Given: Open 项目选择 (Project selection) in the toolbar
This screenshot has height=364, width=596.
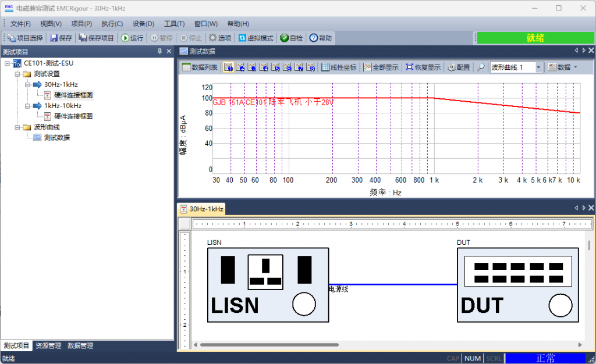Looking at the screenshot, I should click(25, 38).
